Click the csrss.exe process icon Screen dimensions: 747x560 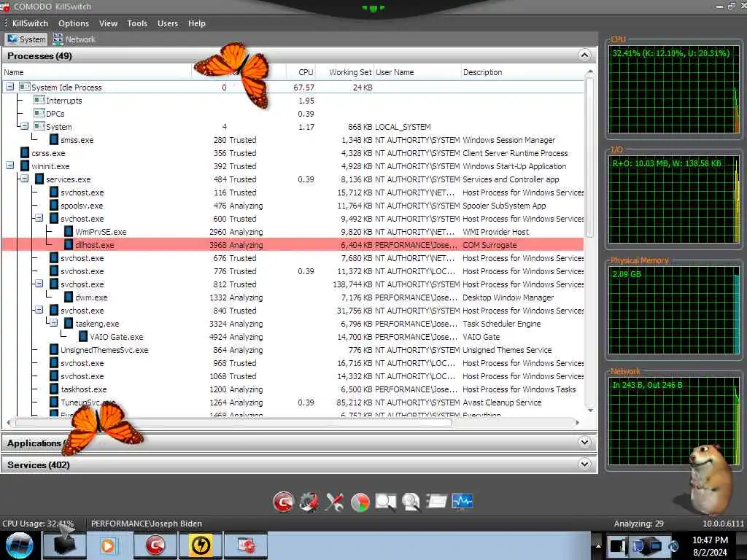coord(25,153)
